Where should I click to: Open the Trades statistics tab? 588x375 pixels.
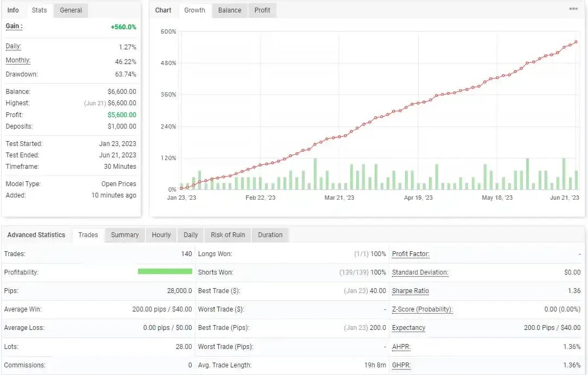click(88, 235)
